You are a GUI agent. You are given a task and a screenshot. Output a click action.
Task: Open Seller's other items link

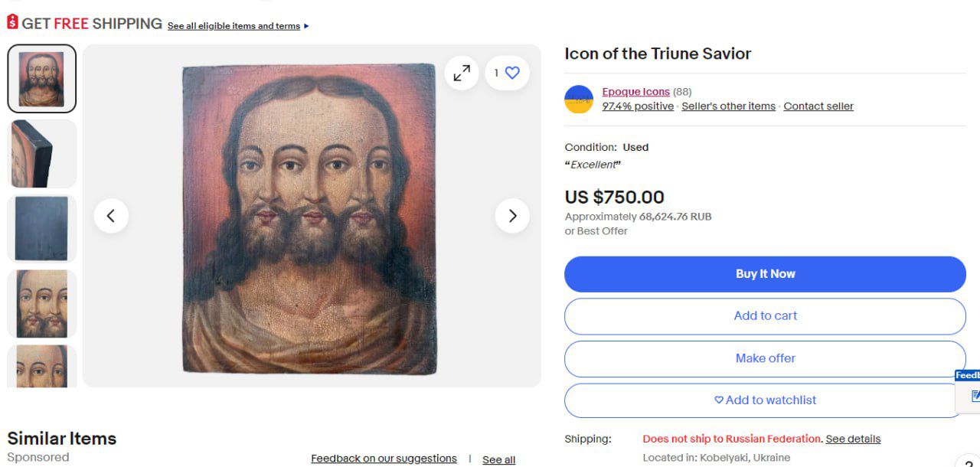[728, 106]
